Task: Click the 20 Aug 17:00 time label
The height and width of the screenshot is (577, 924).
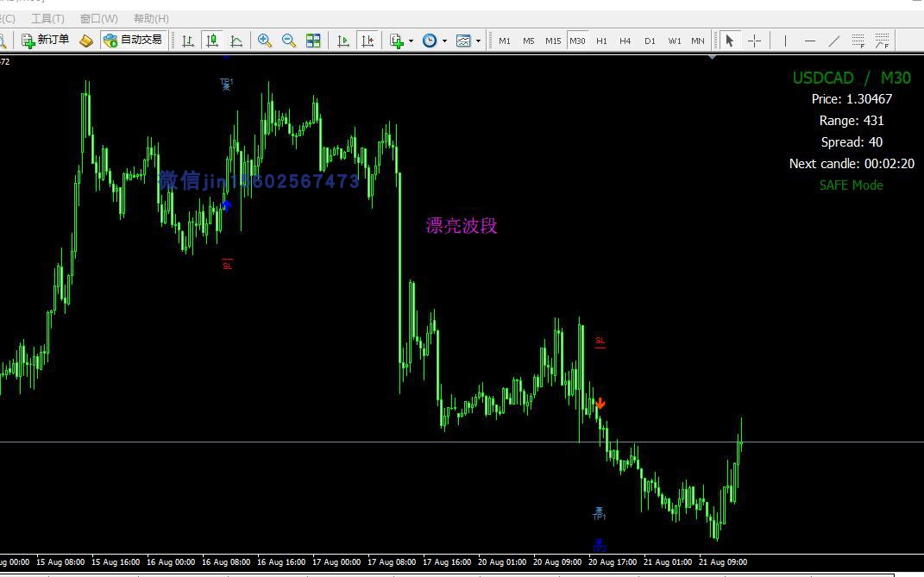Action: [x=613, y=562]
